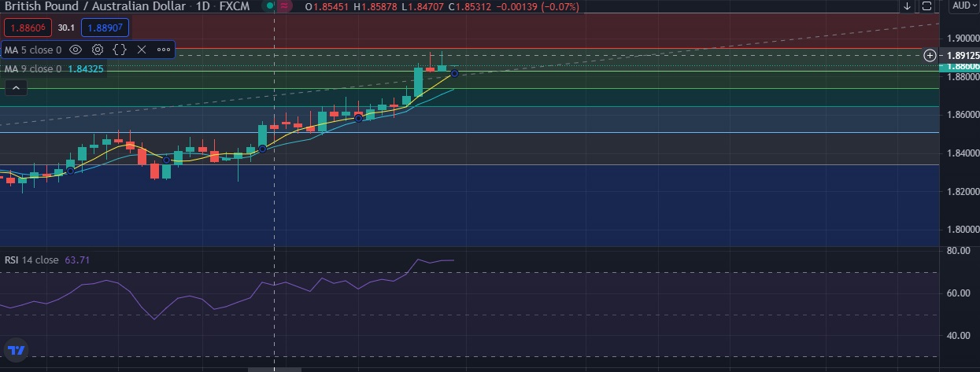This screenshot has height=372, width=980.
Task: Click the blue buy price 1.88907 button
Action: point(106,28)
